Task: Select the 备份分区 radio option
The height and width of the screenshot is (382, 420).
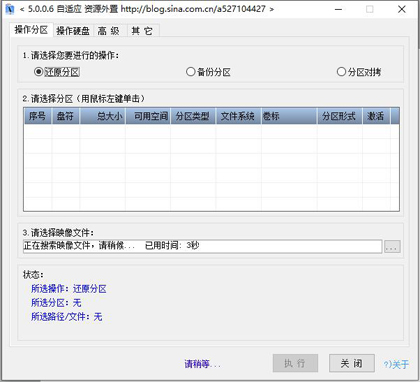Action: point(208,72)
